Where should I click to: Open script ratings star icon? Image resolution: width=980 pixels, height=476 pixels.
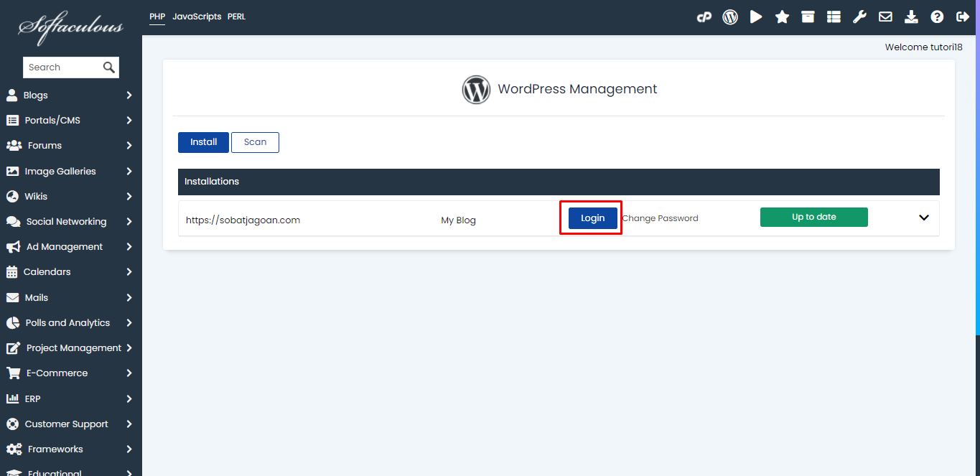coord(782,17)
